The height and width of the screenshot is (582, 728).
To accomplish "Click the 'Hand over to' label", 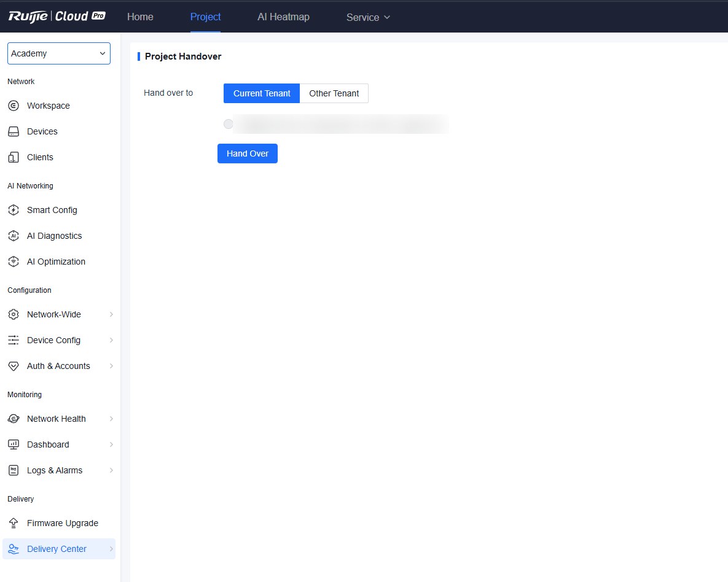I will click(x=168, y=93).
